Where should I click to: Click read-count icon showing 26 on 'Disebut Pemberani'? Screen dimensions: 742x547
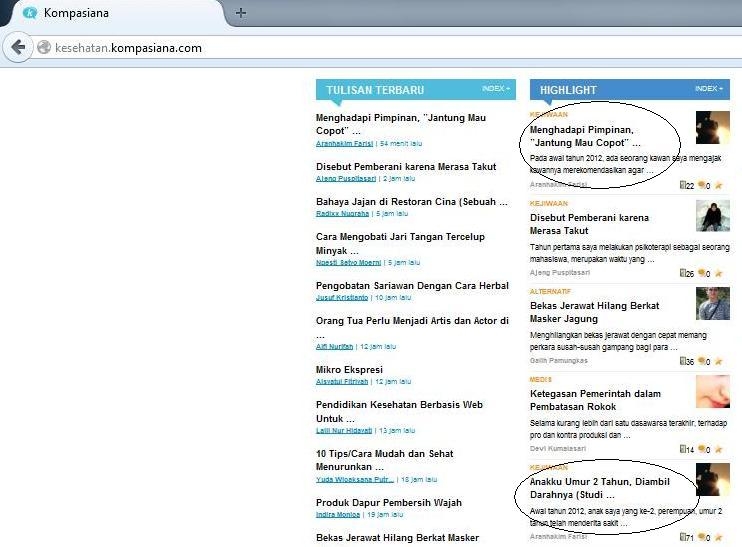point(682,274)
